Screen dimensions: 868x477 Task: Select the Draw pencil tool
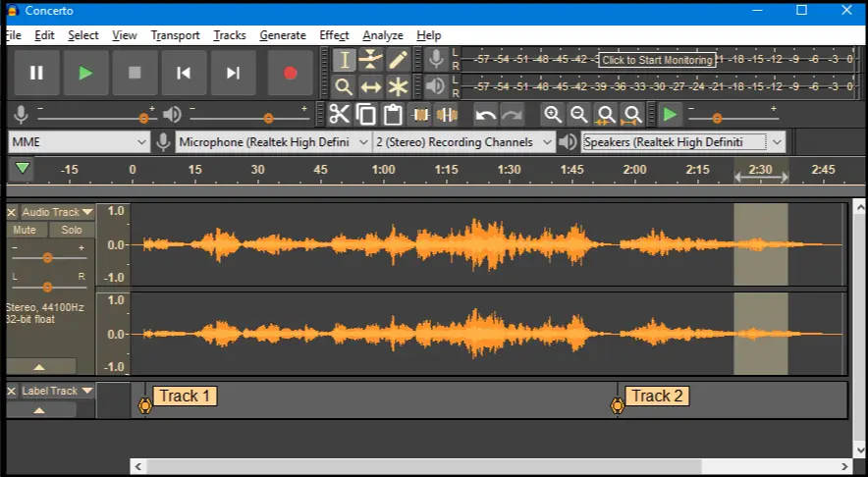(x=398, y=60)
